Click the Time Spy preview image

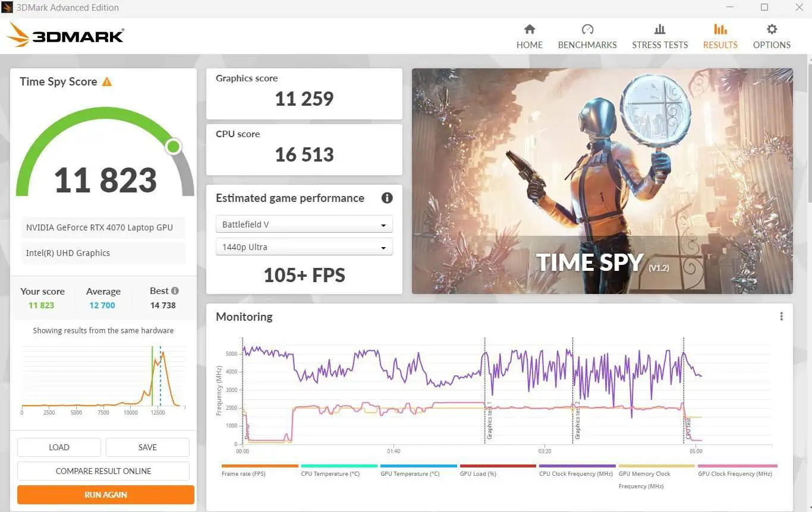[x=602, y=181]
